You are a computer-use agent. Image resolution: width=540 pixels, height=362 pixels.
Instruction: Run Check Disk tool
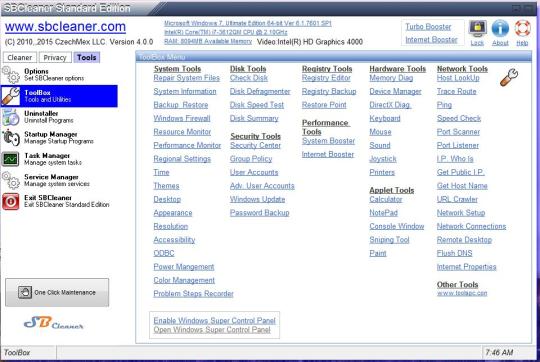[x=249, y=78]
